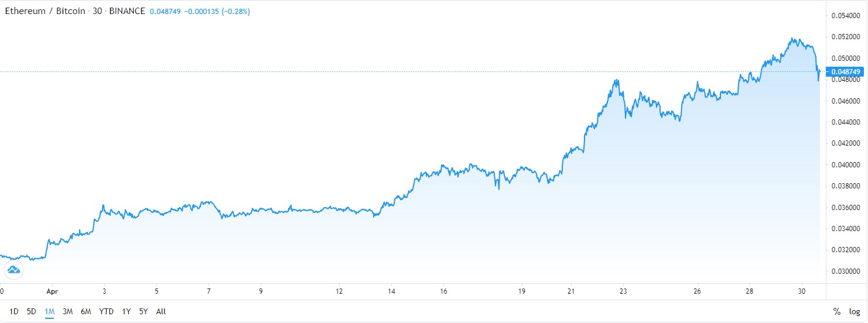Switch to 6M time range
This screenshot has height=323, width=868.
click(x=86, y=311)
